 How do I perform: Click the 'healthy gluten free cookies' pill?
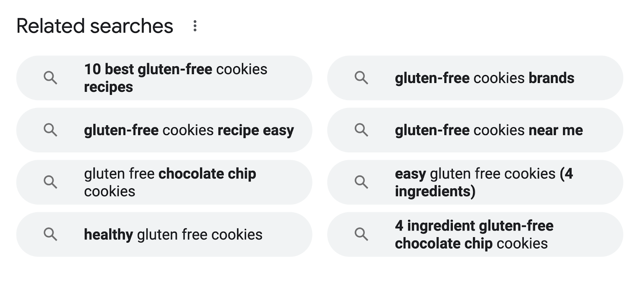pos(173,234)
